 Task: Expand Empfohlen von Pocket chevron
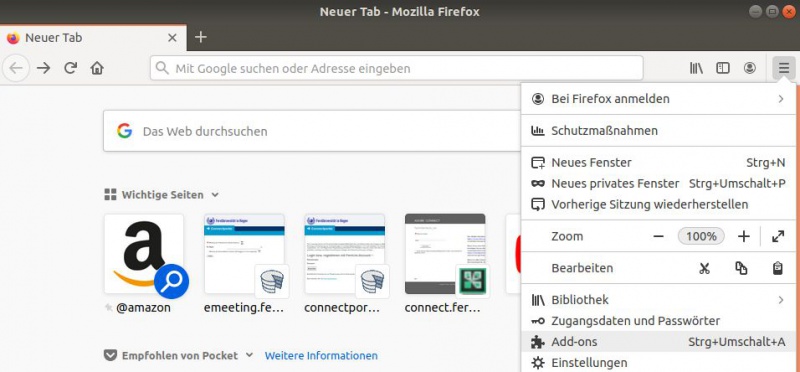[249, 355]
